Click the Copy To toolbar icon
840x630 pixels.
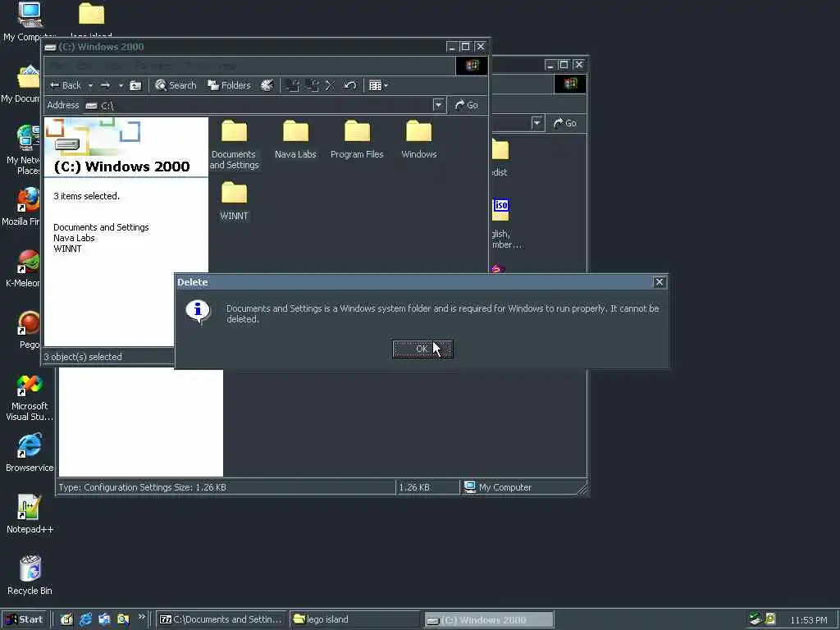313,85
